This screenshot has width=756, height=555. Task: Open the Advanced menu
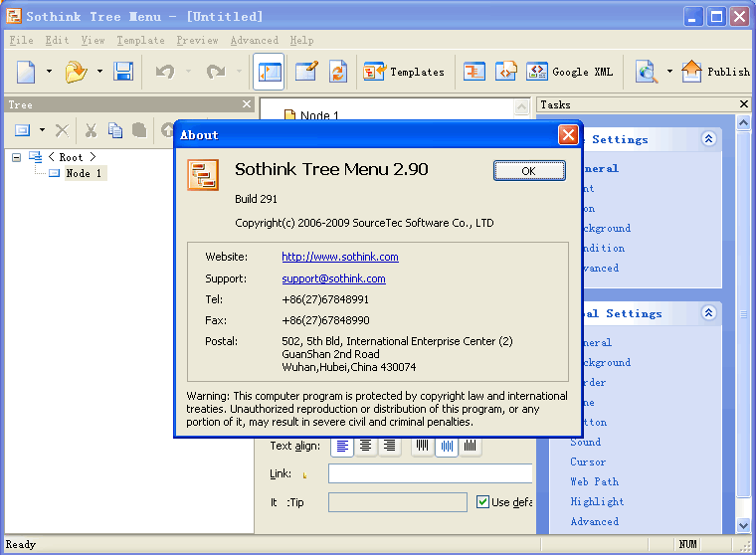[x=254, y=41]
